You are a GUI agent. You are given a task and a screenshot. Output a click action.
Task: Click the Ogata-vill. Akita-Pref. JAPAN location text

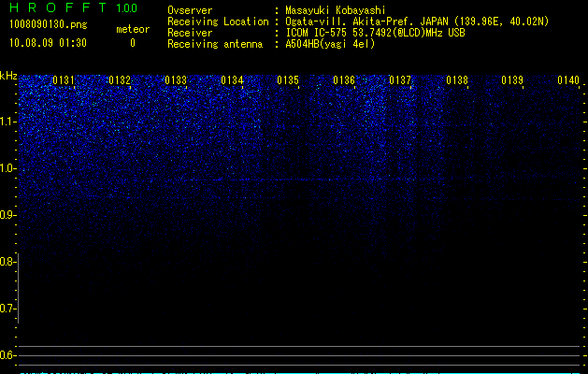pos(417,22)
